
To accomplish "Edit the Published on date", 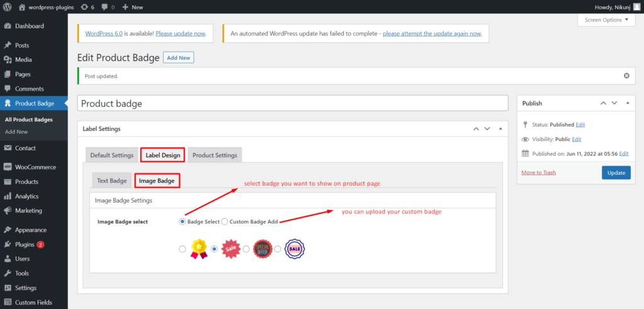I will coord(624,154).
